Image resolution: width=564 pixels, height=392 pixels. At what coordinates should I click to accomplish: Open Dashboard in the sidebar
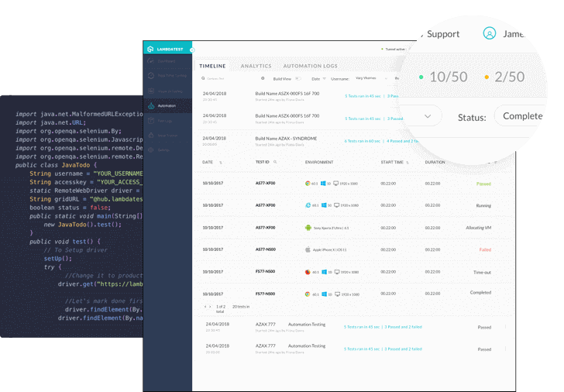point(166,60)
